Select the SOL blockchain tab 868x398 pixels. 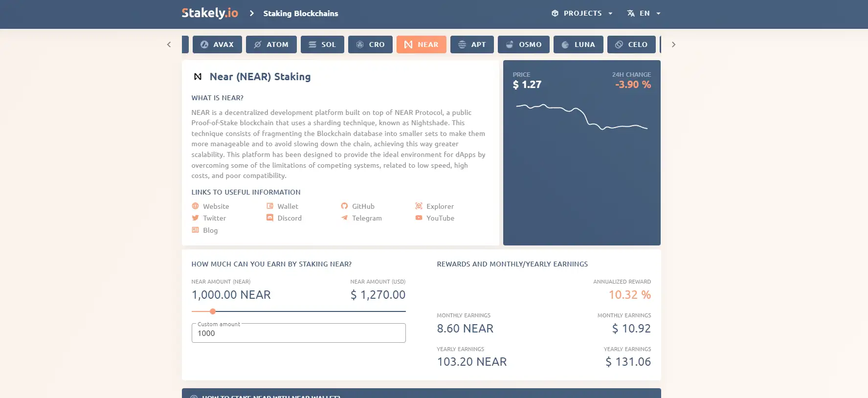click(322, 44)
